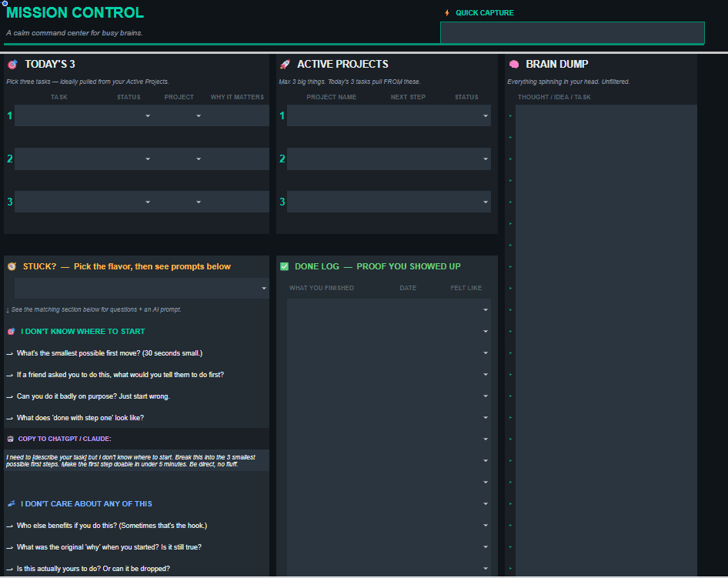Open the PROJECT dropdown in Today's 3 row 2

[x=199, y=159]
